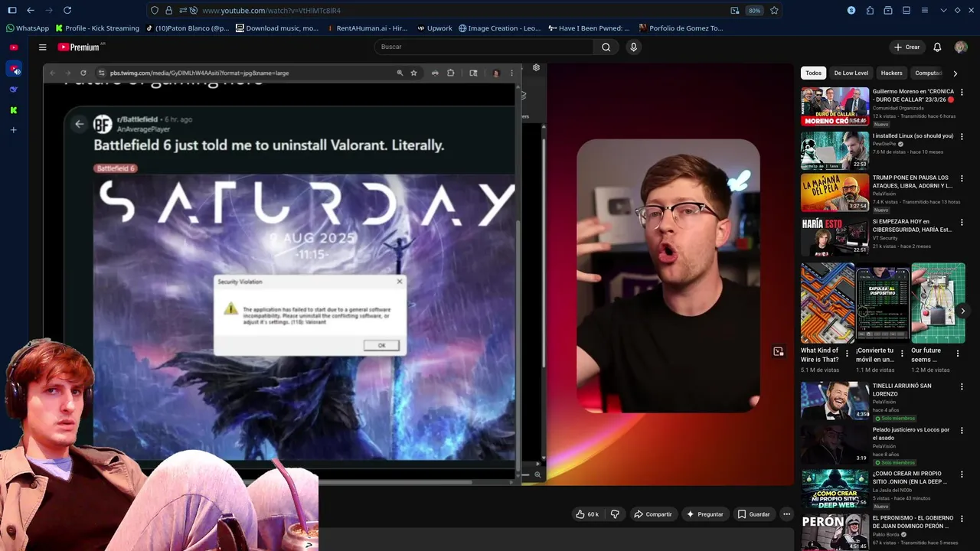Click back arrow in Reddit post
The height and width of the screenshot is (551, 980).
tap(79, 124)
